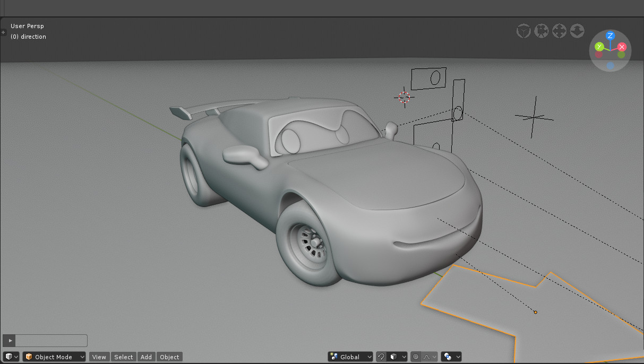
Task: Open the snap element dropdown
Action: pos(397,357)
